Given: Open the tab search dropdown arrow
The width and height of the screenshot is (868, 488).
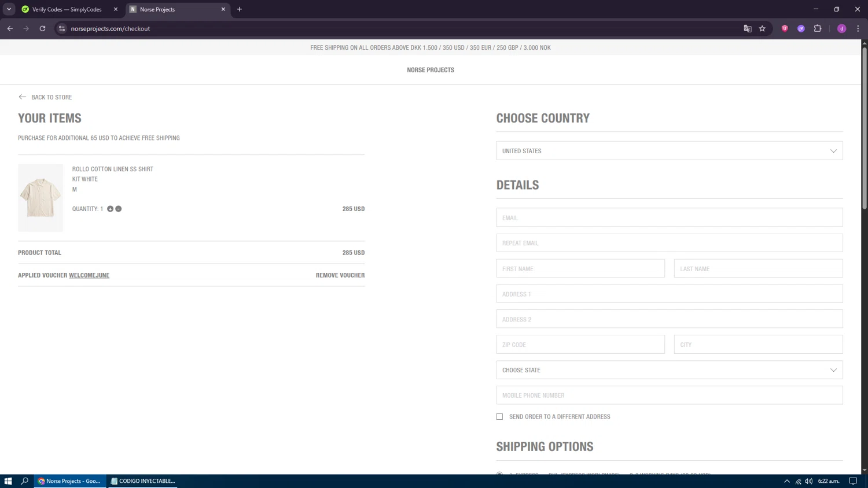Looking at the screenshot, I should pos(9,9).
